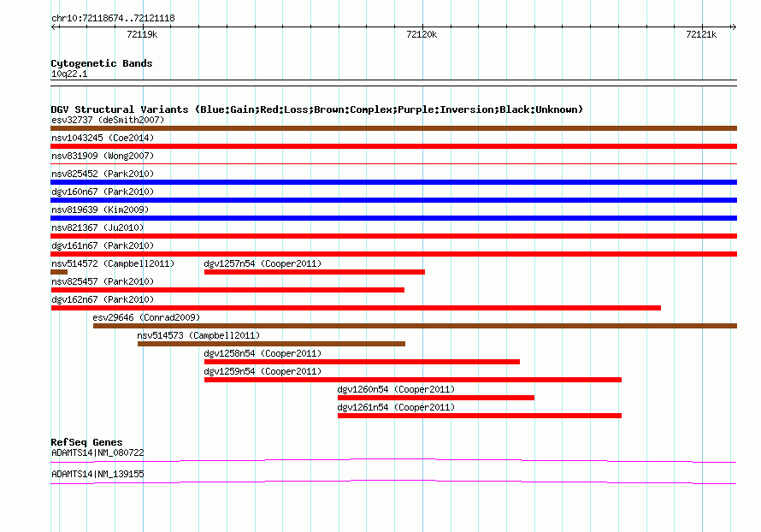The width and height of the screenshot is (761, 532).
Task: Select the red dgv1257n54 loss bar
Action: pyautogui.click(x=315, y=272)
